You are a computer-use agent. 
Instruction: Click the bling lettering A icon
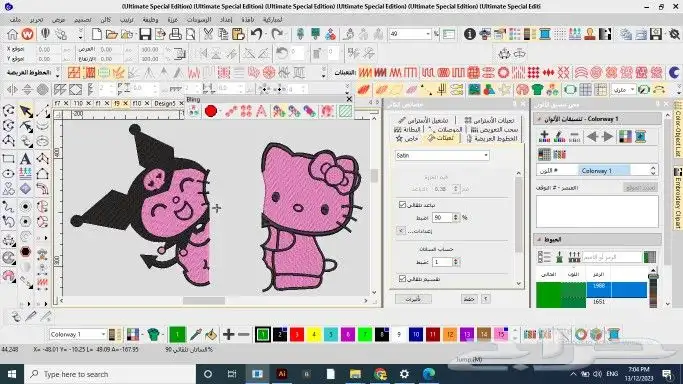pyautogui.click(x=261, y=111)
